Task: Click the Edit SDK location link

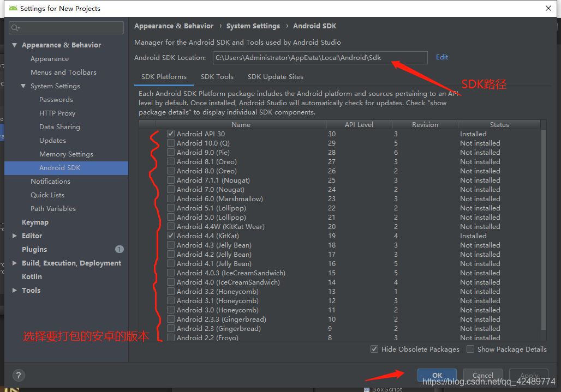Action: [442, 57]
